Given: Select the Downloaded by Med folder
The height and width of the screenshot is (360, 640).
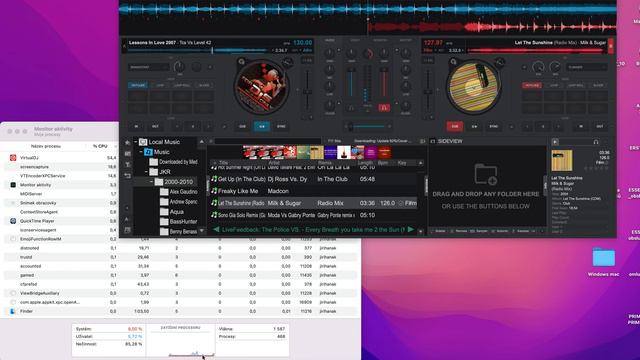Looking at the screenshot, I should [x=173, y=162].
